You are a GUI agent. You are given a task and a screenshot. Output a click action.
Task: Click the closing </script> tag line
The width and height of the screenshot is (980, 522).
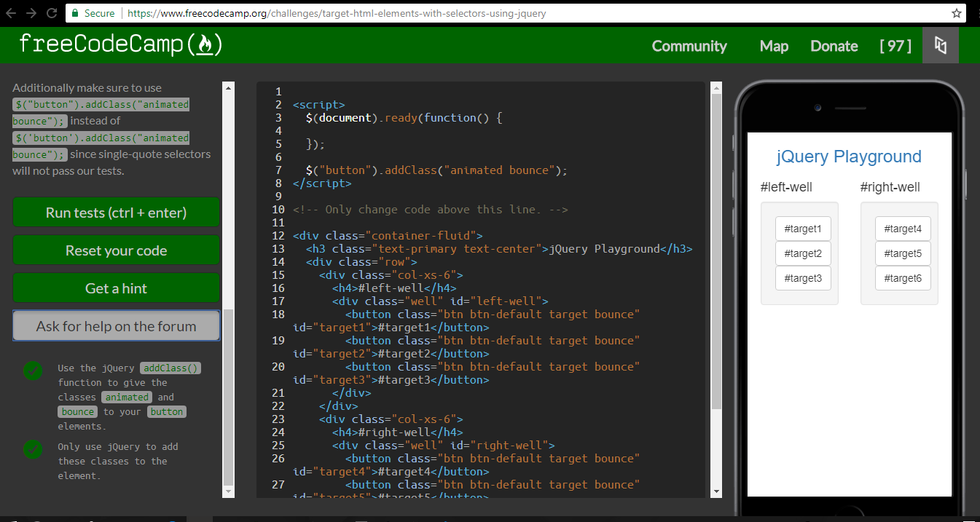[x=322, y=183]
